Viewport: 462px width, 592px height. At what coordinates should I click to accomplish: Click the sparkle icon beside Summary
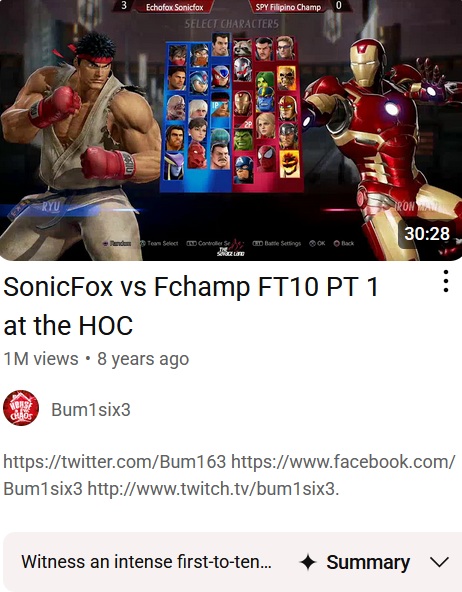coord(308,562)
